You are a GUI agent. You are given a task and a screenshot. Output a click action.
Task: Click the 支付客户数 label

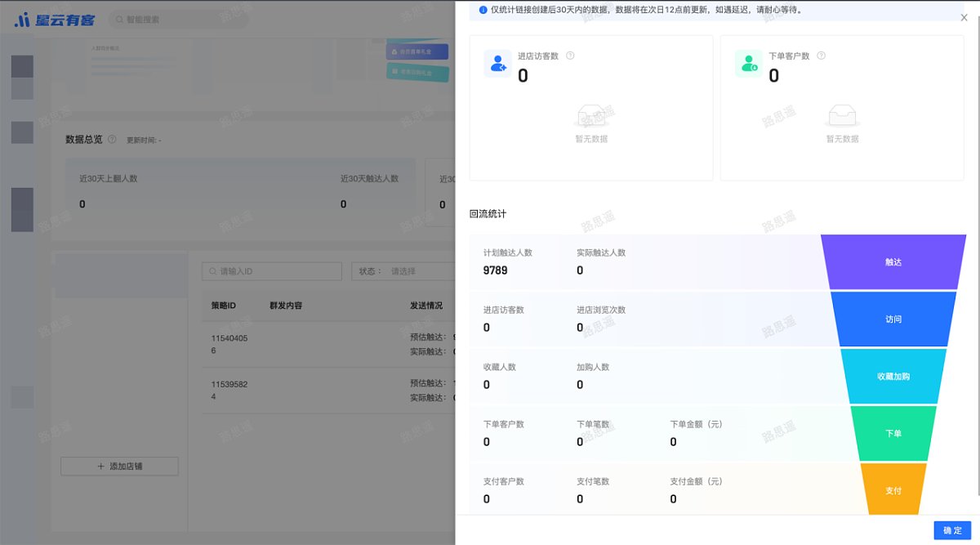point(504,482)
